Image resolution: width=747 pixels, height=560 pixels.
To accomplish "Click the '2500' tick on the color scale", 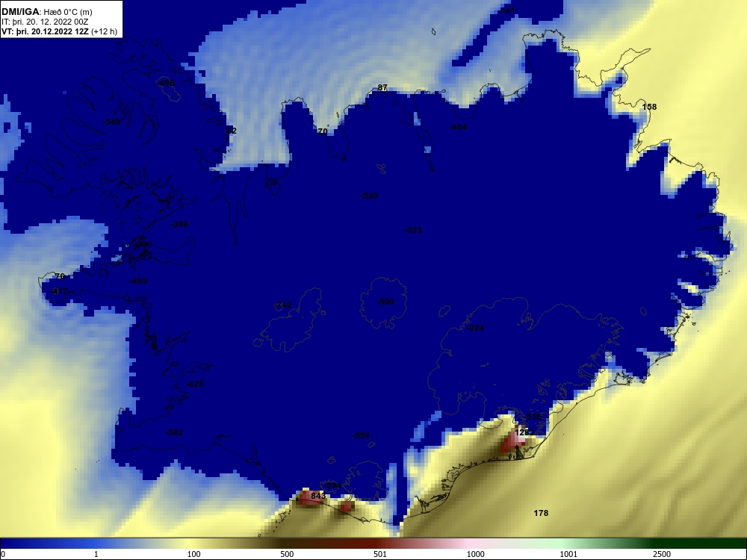I will click(662, 554).
